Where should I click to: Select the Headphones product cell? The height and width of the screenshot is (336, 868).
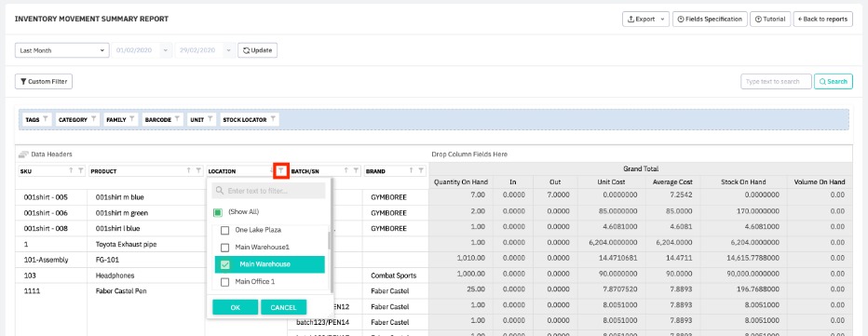pyautogui.click(x=146, y=276)
